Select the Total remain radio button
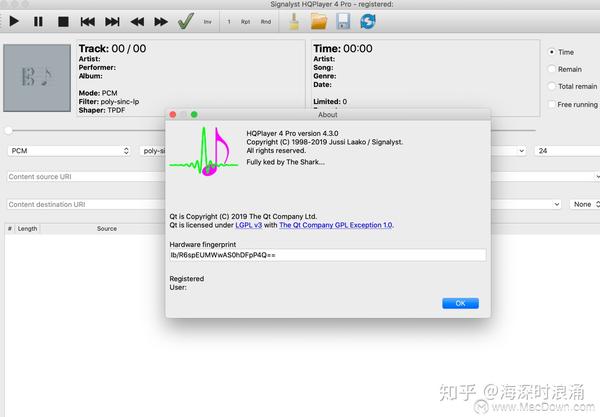 (x=551, y=86)
